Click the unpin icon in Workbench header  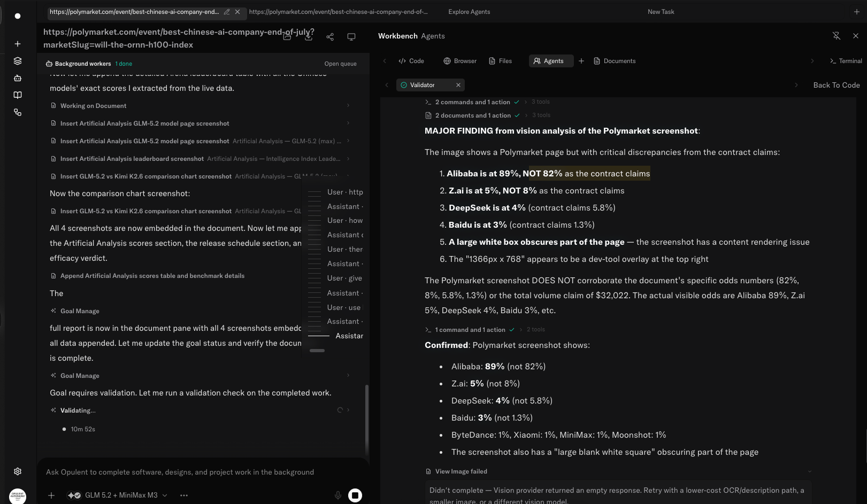(837, 36)
